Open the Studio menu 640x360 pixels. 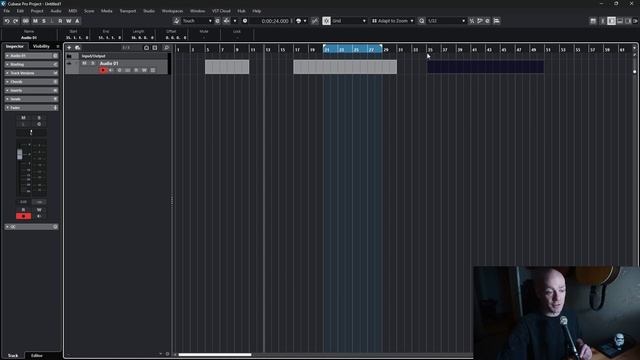pyautogui.click(x=149, y=11)
